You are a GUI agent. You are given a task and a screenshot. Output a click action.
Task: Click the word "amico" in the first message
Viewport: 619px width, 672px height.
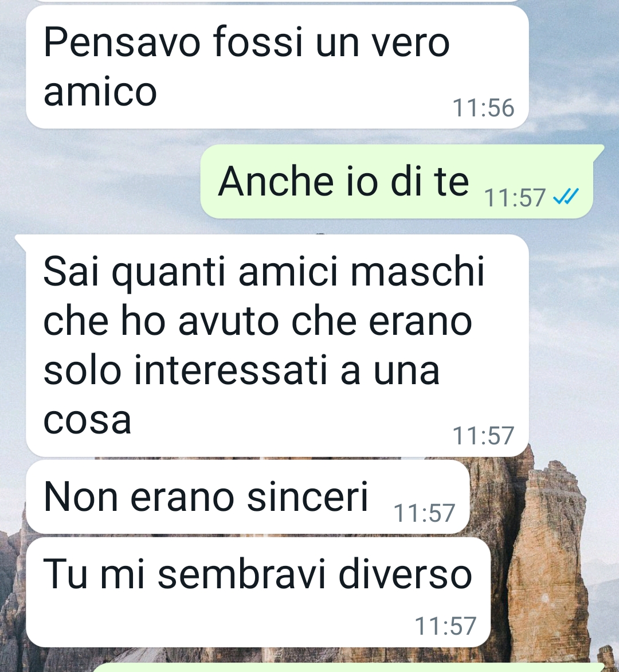coord(100,92)
